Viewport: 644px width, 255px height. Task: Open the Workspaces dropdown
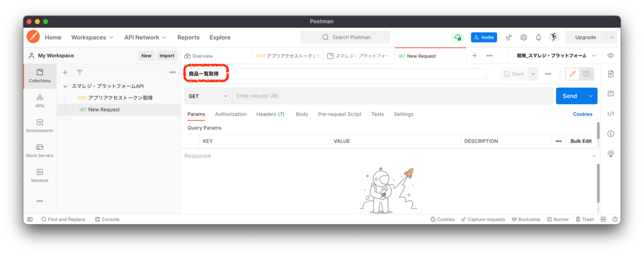(x=92, y=37)
